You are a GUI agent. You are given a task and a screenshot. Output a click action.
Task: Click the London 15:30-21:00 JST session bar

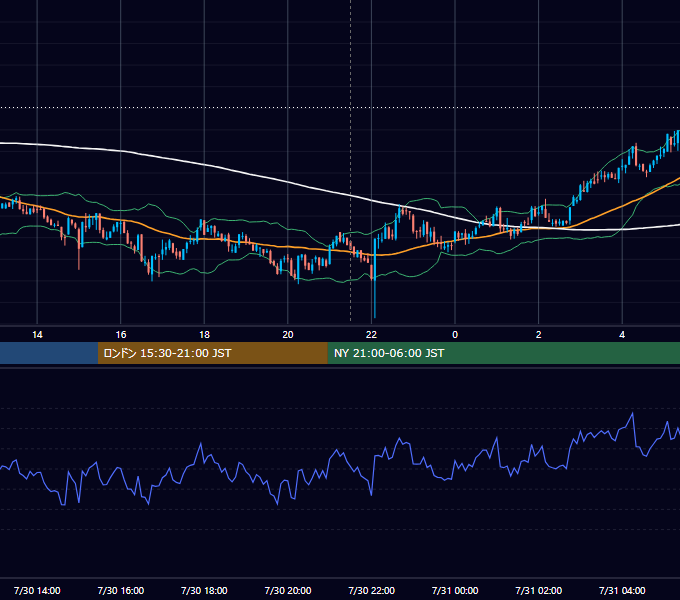(212, 353)
